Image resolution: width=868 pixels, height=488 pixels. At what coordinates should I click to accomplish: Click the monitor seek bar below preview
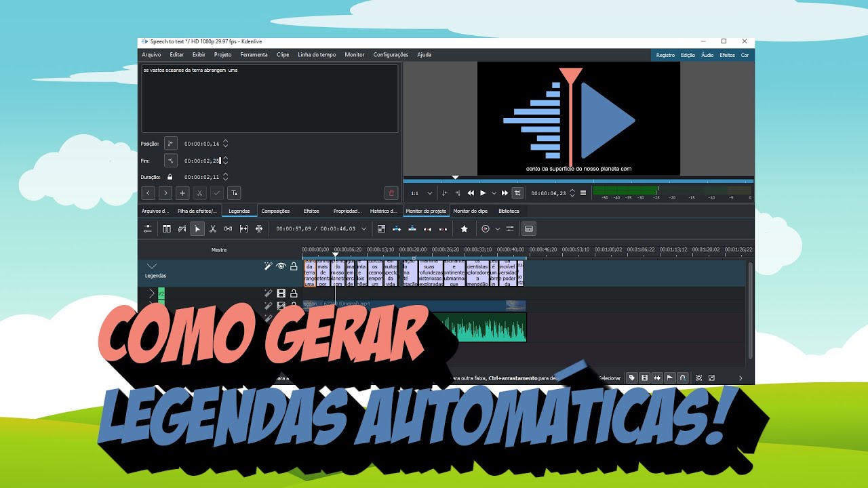point(578,181)
